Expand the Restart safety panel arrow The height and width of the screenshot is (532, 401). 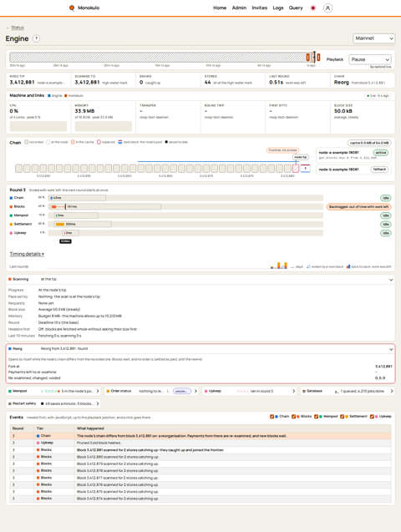[x=98, y=403]
